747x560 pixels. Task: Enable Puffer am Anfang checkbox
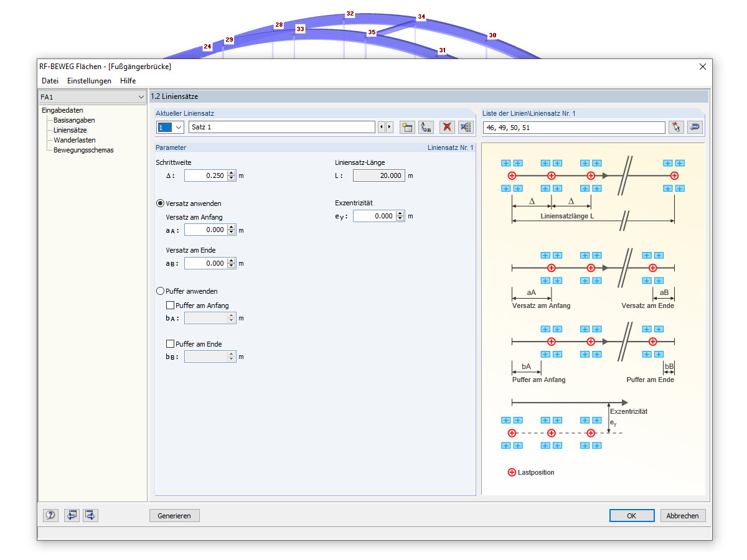tap(170, 306)
